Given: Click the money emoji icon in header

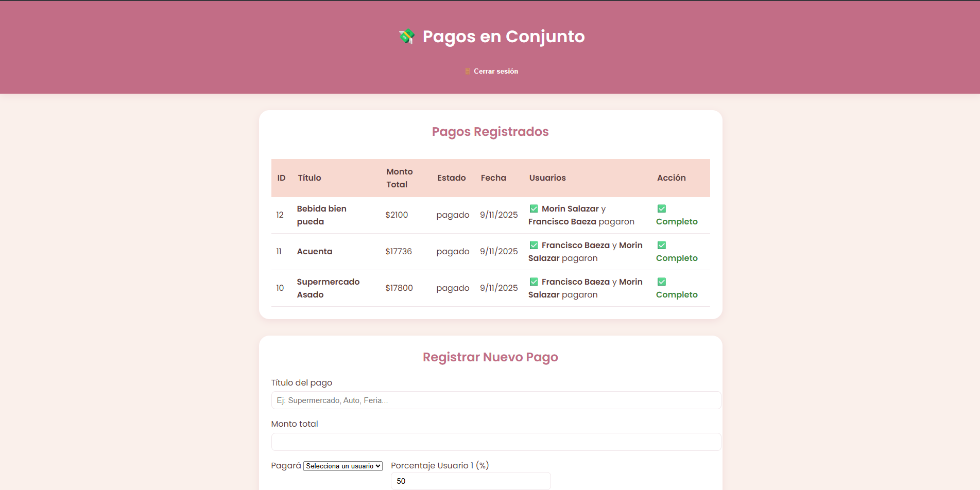Looking at the screenshot, I should pyautogui.click(x=407, y=37).
